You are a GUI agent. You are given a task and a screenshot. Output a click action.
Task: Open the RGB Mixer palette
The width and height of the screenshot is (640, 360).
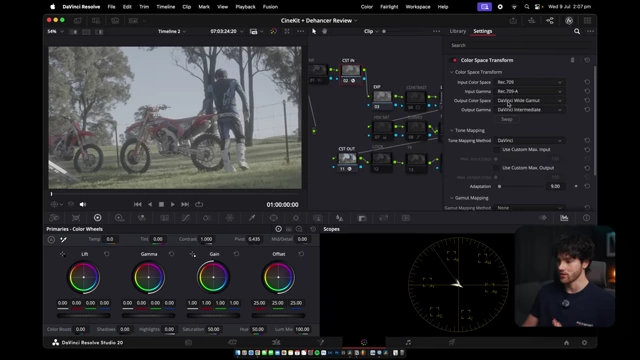pyautogui.click(x=142, y=218)
